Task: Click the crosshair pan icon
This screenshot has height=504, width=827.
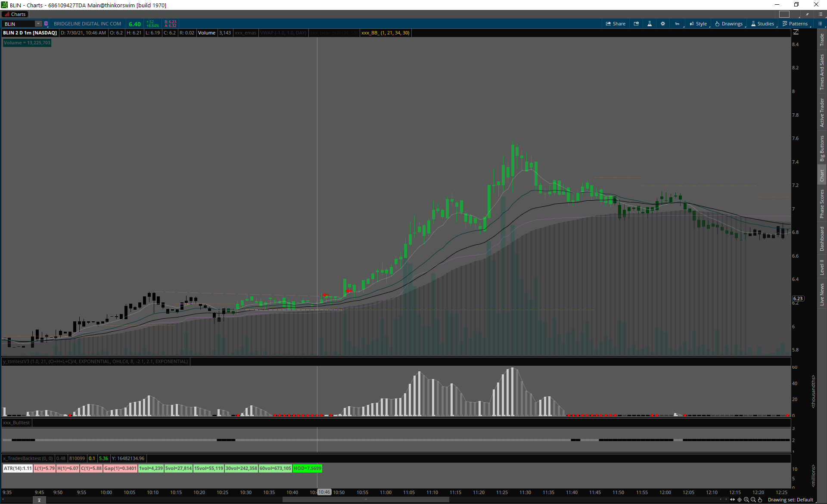Action: [x=740, y=500]
